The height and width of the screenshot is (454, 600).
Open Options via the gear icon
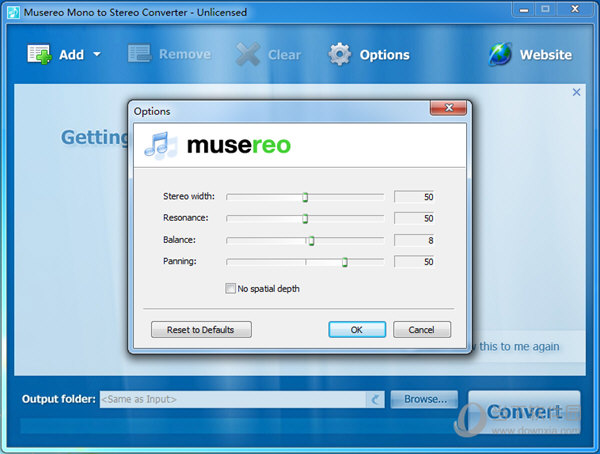point(339,54)
